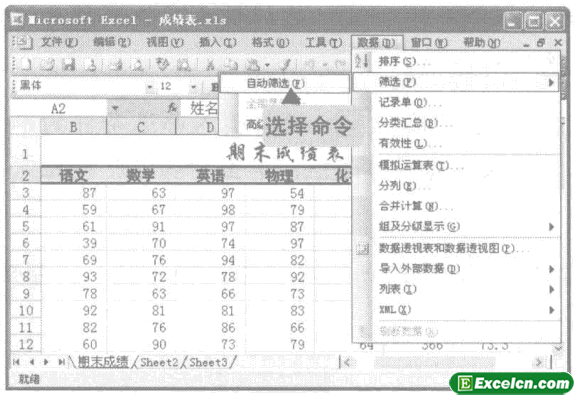
Task: Choose 合并计算(N) in the Data menu
Action: pyautogui.click(x=456, y=206)
